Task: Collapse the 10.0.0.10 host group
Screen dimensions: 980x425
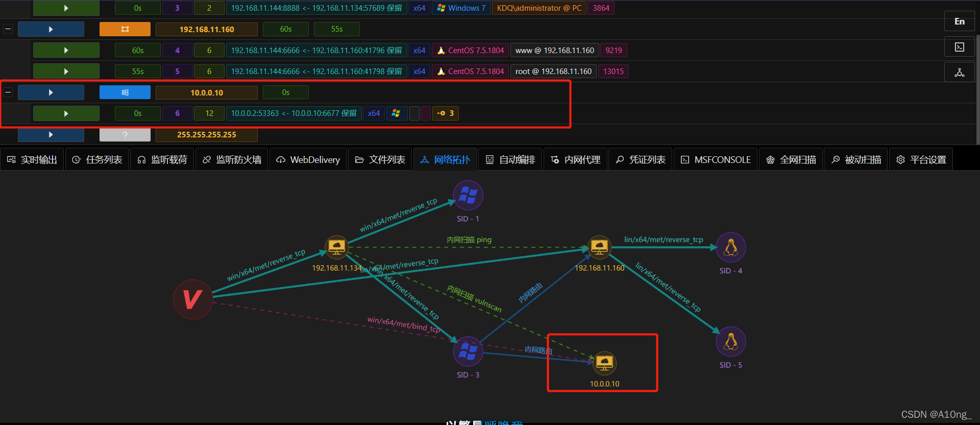Action: pos(8,92)
